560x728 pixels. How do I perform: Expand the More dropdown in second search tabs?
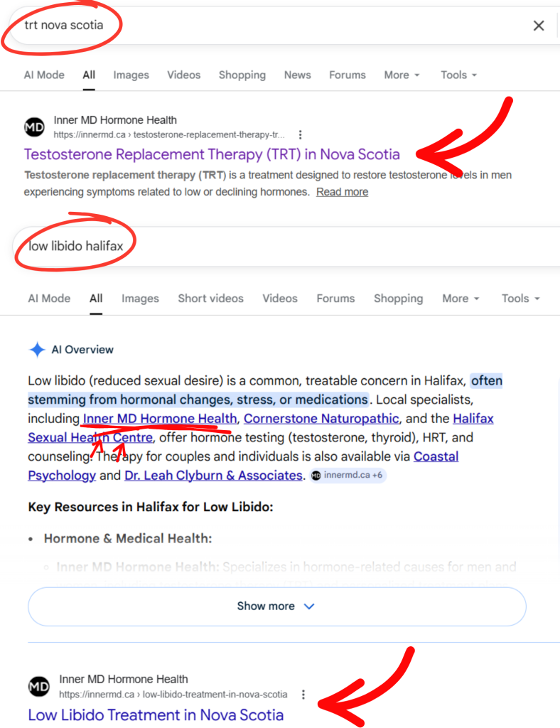461,299
